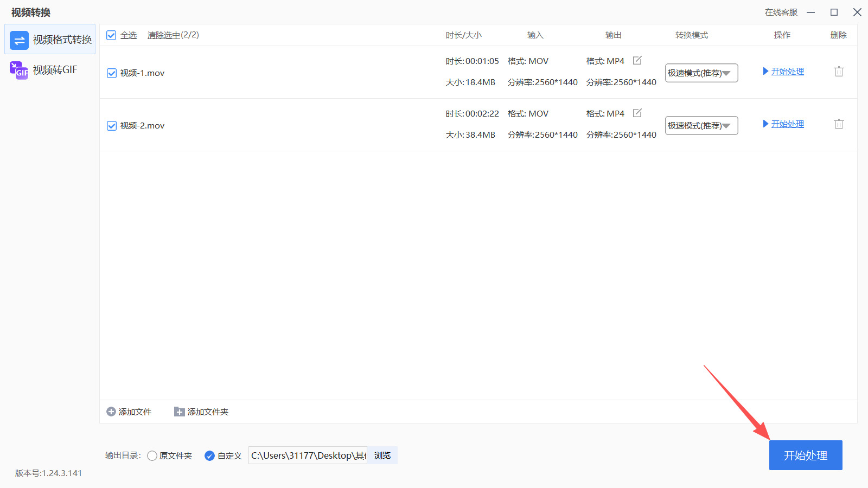This screenshot has width=868, height=488.
Task: Click the 视频-2.mov file name
Action: [142, 126]
